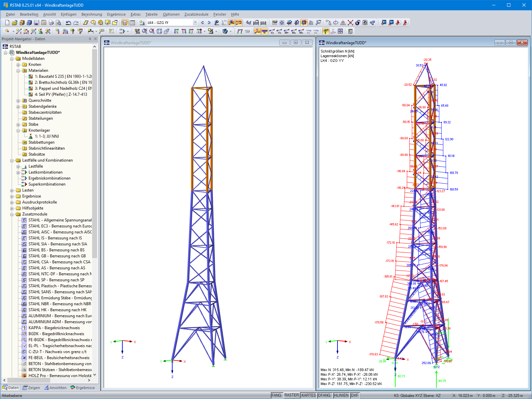The image size is (532, 399).
Task: Set view in X direction
Action: click(176, 31)
